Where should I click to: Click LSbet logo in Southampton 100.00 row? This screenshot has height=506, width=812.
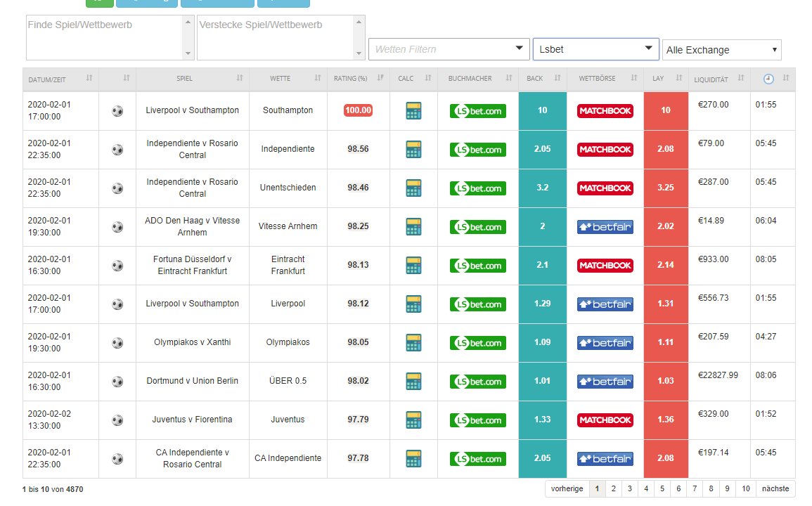(477, 111)
